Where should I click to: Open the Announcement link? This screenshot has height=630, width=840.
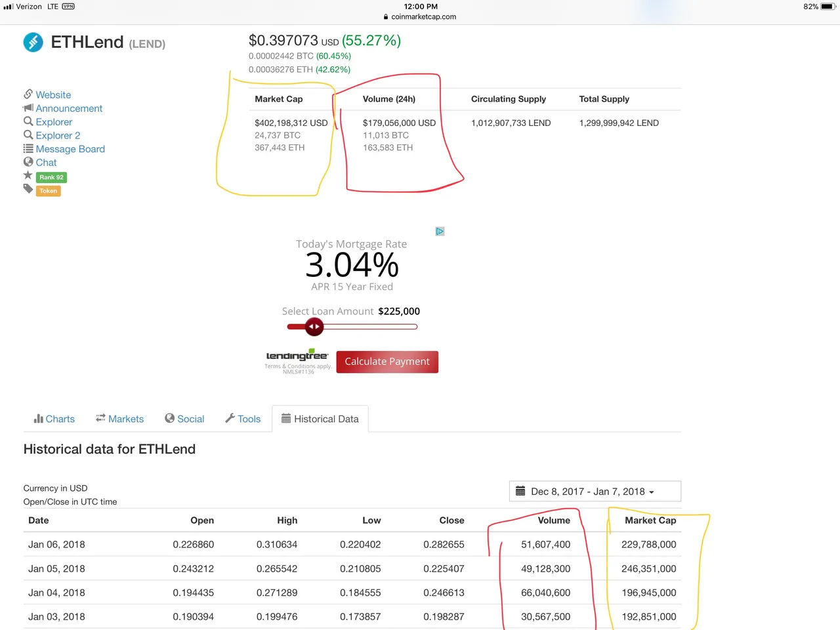(69, 108)
